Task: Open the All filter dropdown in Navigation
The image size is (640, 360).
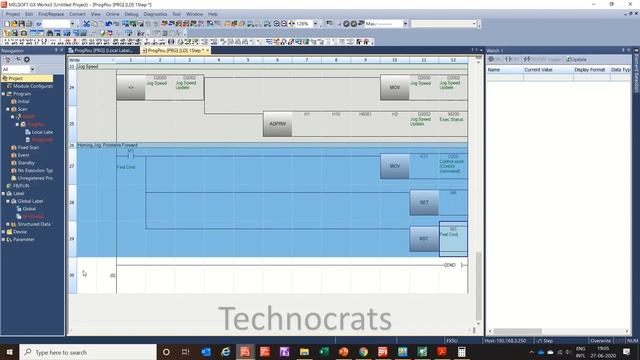Action: pyautogui.click(x=32, y=69)
